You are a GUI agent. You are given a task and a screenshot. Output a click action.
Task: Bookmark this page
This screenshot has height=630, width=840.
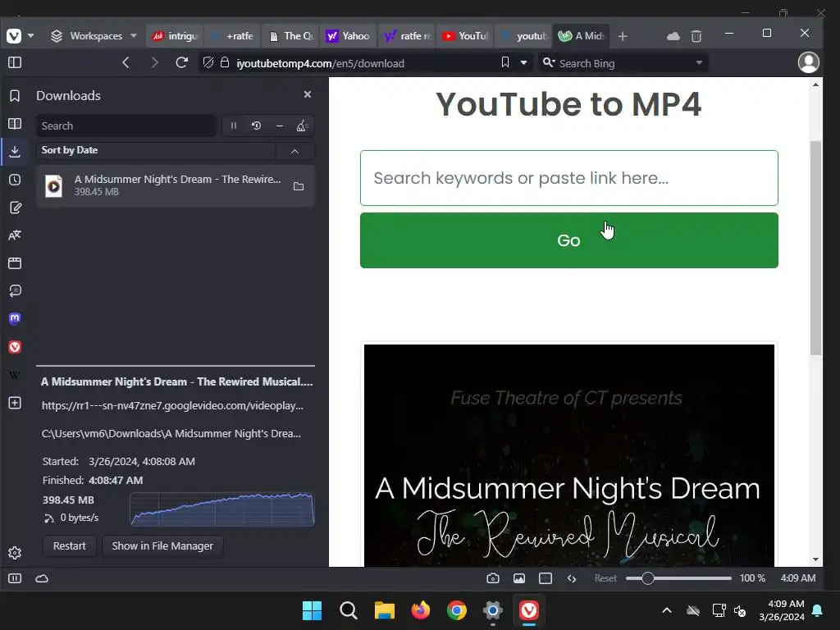[505, 62]
